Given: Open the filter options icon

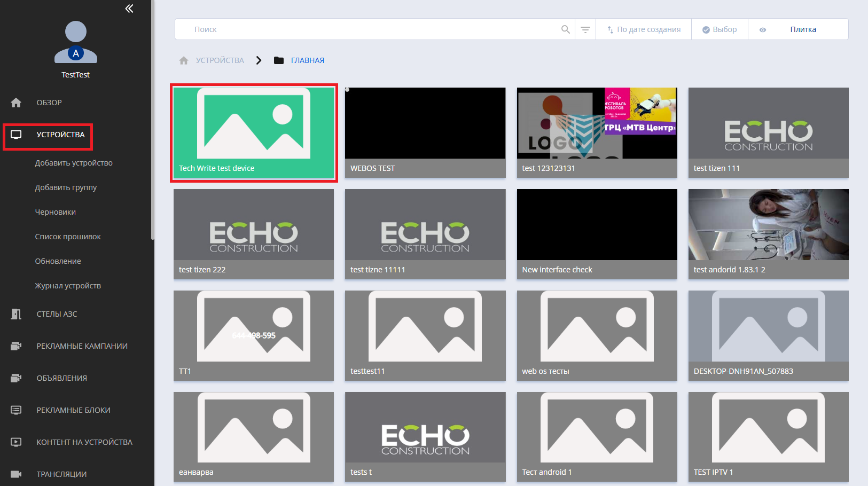Looking at the screenshot, I should (585, 29).
